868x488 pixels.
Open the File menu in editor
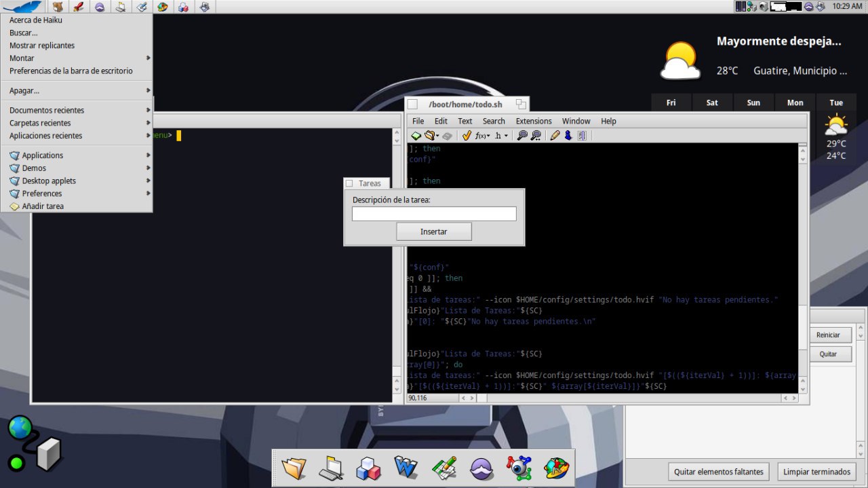coord(418,121)
